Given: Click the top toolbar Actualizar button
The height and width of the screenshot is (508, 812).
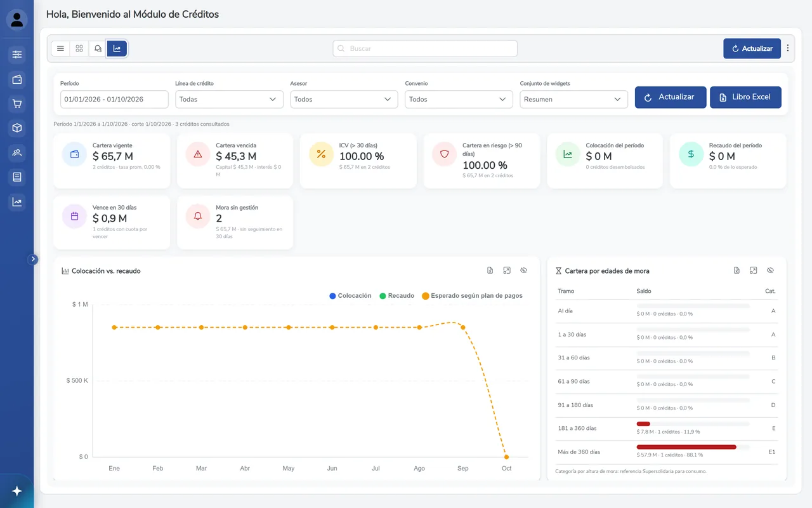Looking at the screenshot, I should (752, 48).
